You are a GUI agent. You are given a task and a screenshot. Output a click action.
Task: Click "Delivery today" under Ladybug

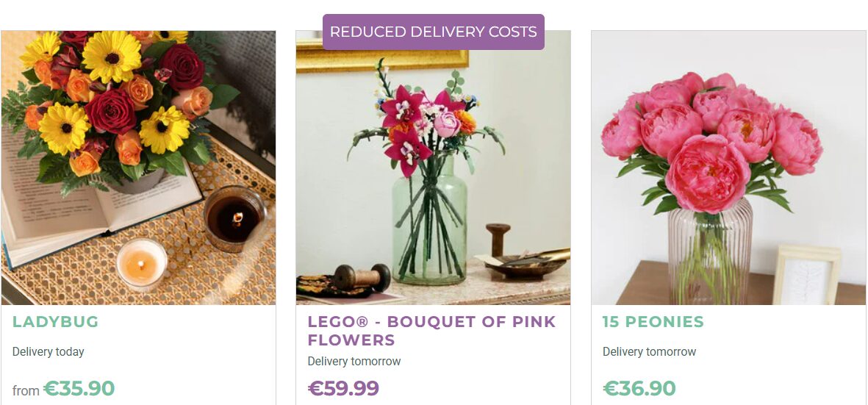pos(48,352)
